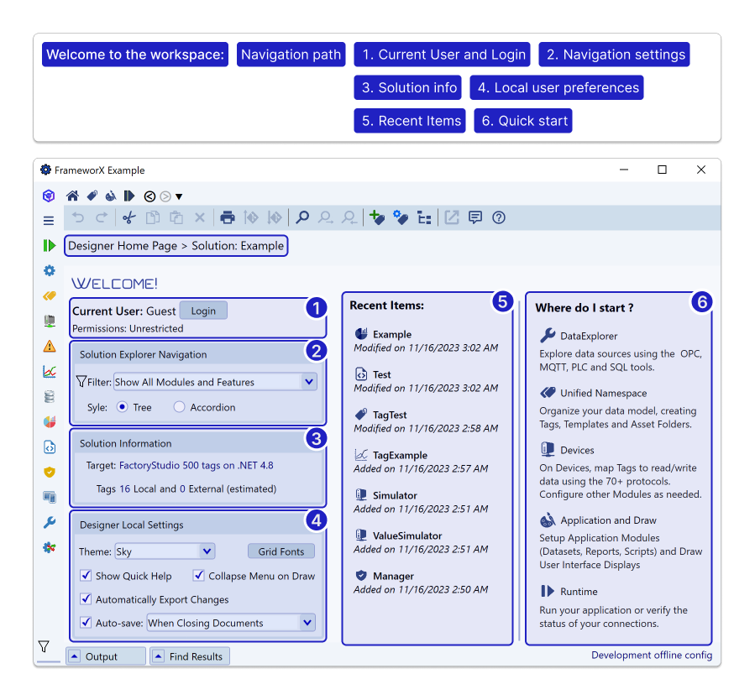This screenshot has height=700, width=755.
Task: Open the Theme dropdown set to Sky
Action: 207,551
